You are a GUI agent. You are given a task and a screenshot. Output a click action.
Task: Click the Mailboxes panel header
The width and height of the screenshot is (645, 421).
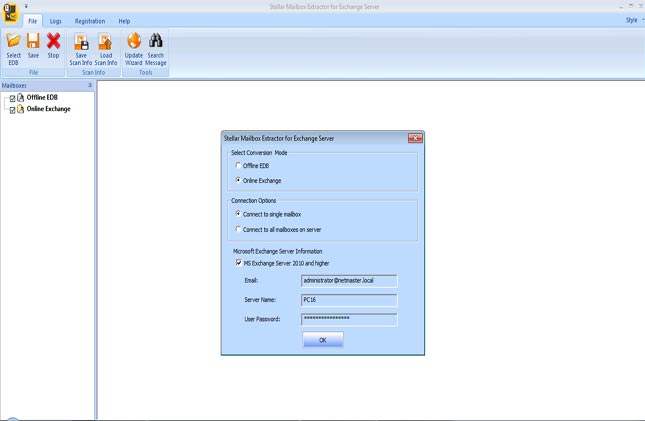tap(47, 85)
